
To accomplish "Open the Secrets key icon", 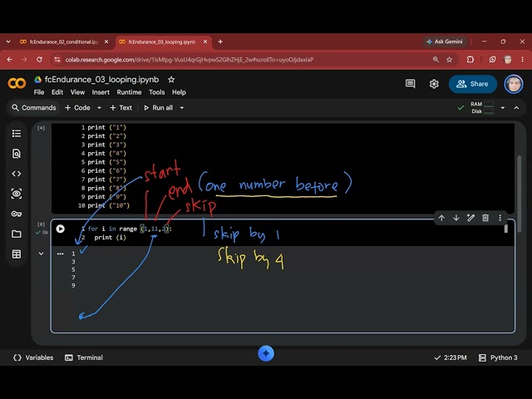I will click(17, 214).
